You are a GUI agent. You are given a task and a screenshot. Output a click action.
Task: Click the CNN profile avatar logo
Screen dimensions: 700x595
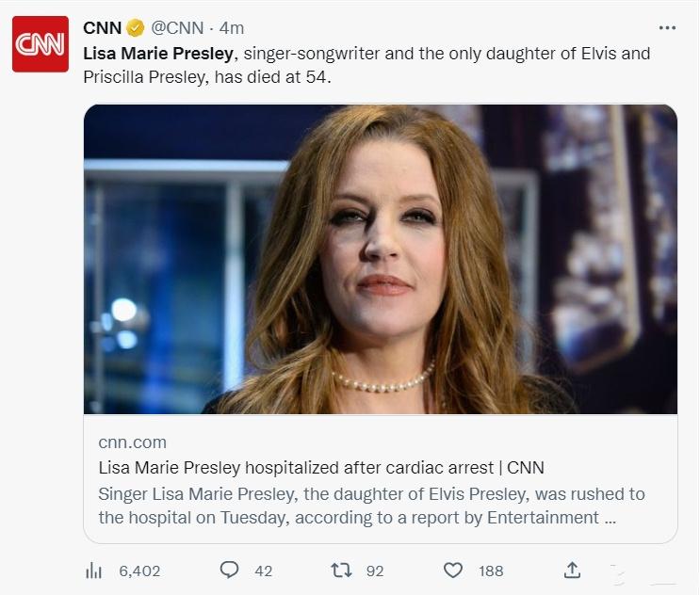[40, 44]
